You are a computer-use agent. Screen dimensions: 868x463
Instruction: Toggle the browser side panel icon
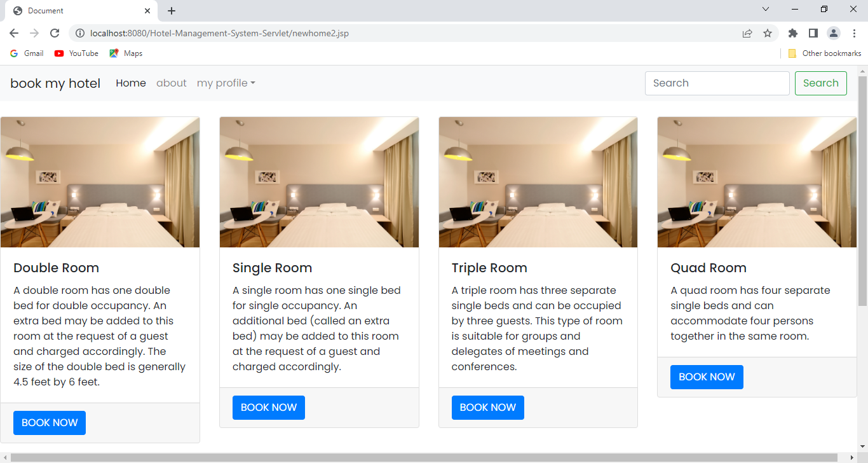tap(813, 33)
